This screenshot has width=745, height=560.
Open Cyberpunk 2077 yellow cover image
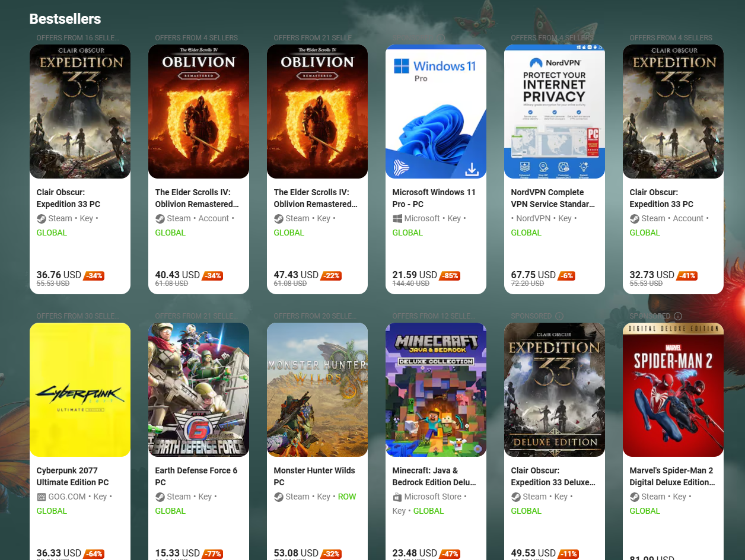tap(80, 390)
